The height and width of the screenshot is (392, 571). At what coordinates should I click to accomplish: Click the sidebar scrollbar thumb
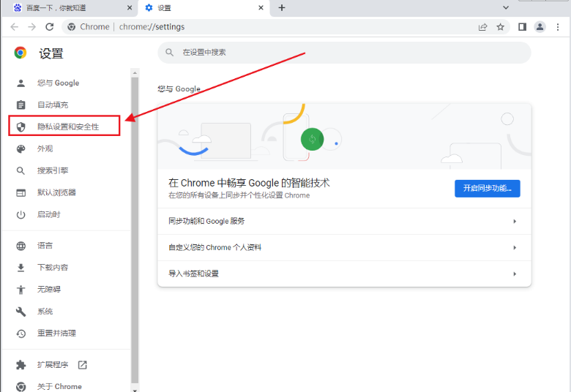point(135,230)
